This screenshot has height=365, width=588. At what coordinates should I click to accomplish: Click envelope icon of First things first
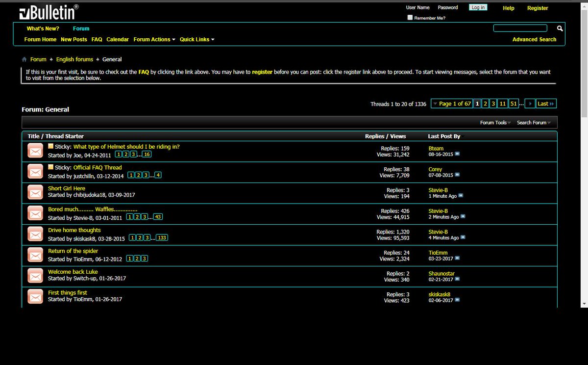tap(35, 297)
